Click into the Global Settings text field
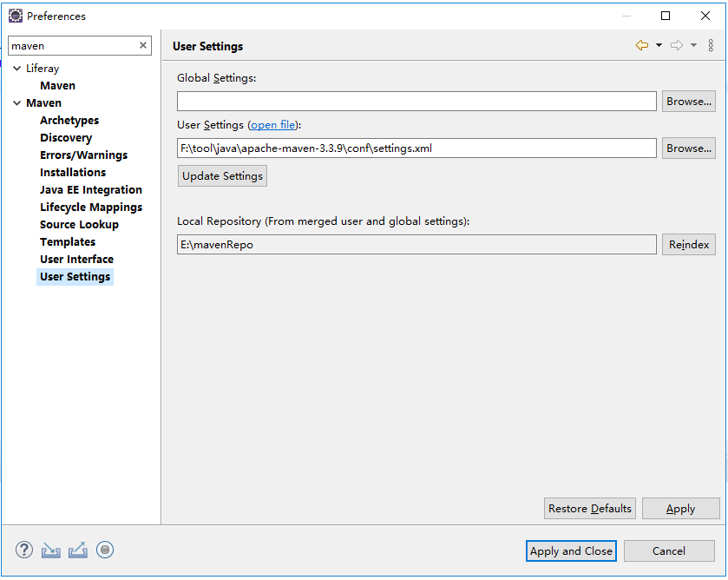The width and height of the screenshot is (728, 580). point(416,102)
